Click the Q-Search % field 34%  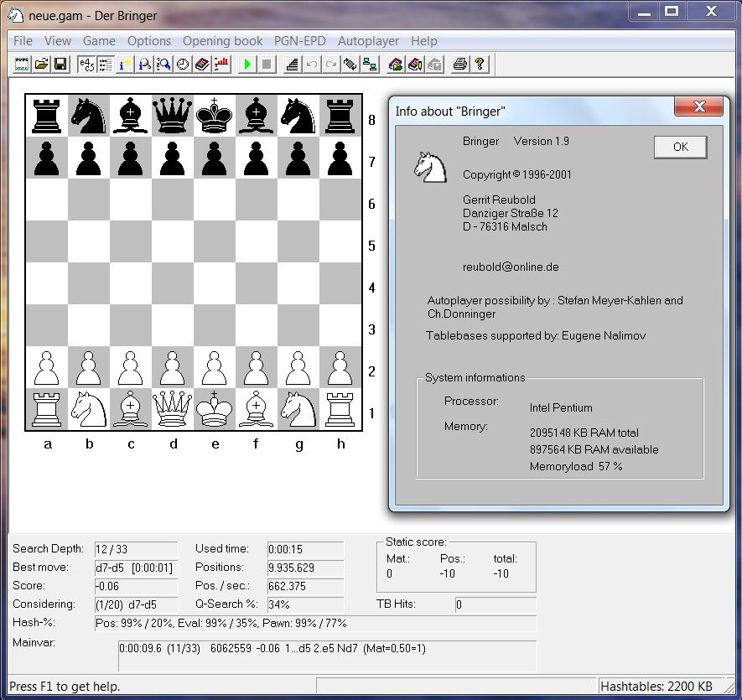(305, 604)
